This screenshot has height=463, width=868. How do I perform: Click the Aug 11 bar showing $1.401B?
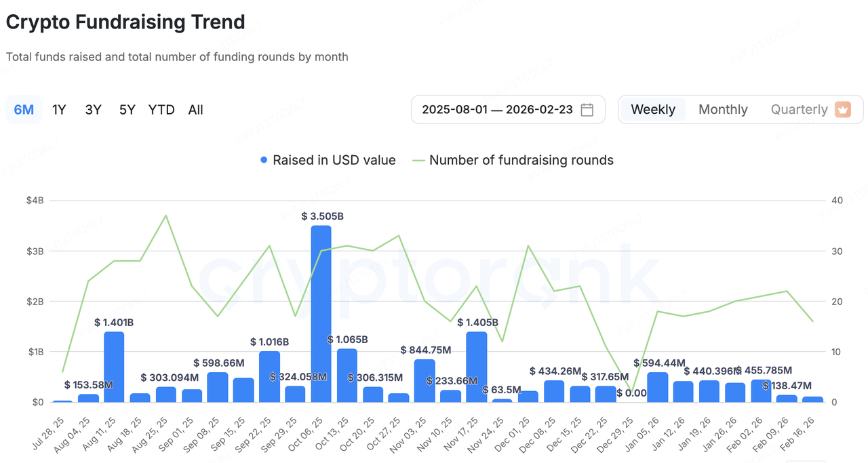[x=114, y=367]
